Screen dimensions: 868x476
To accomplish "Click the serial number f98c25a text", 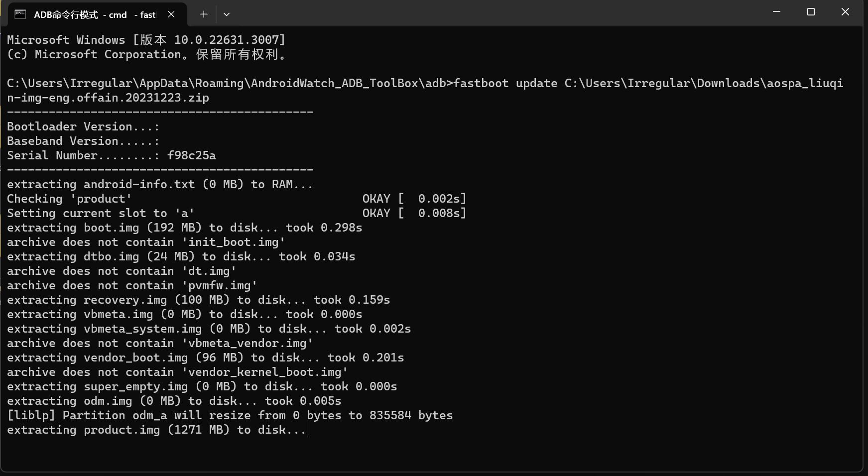I will [192, 155].
